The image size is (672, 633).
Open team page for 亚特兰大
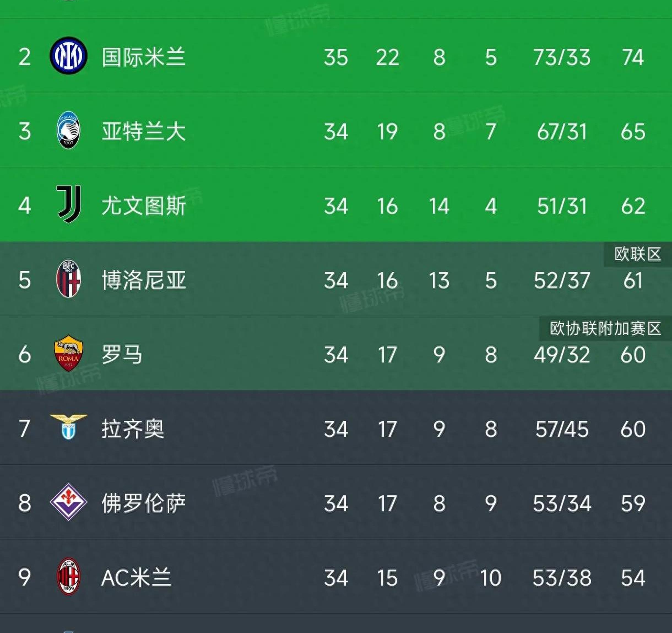pos(144,131)
